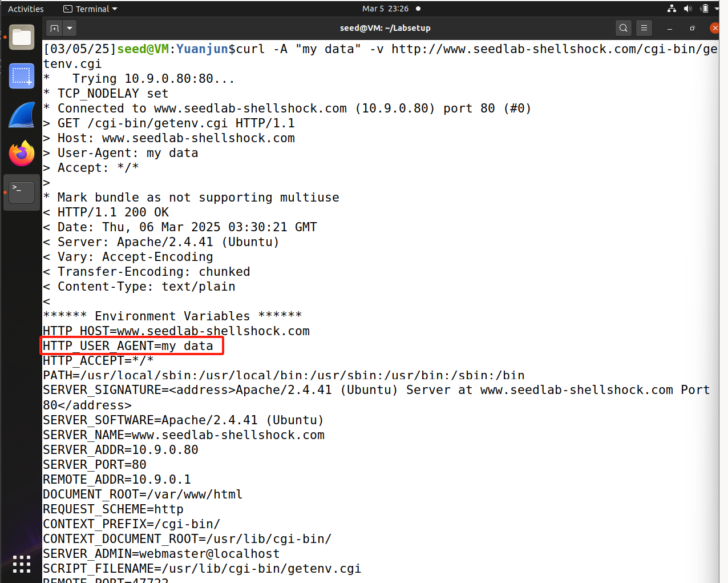728x583 pixels.
Task: Expand the new tab dropdown arrow
Action: click(x=69, y=27)
